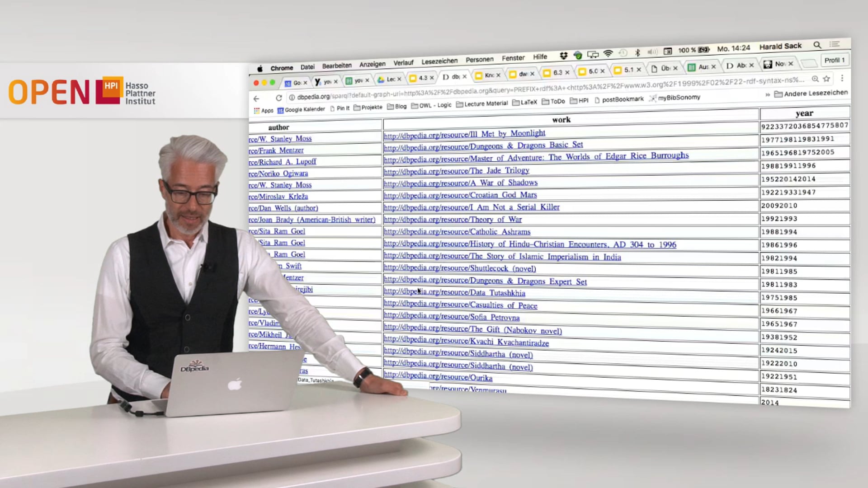Click the Bluetooth icon in the menu bar

pyautogui.click(x=637, y=52)
